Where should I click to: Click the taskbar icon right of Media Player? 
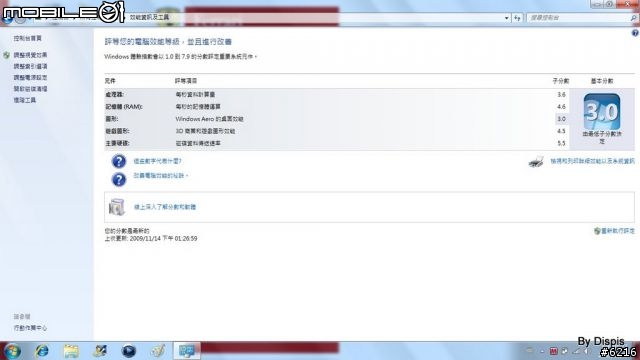pos(158,351)
